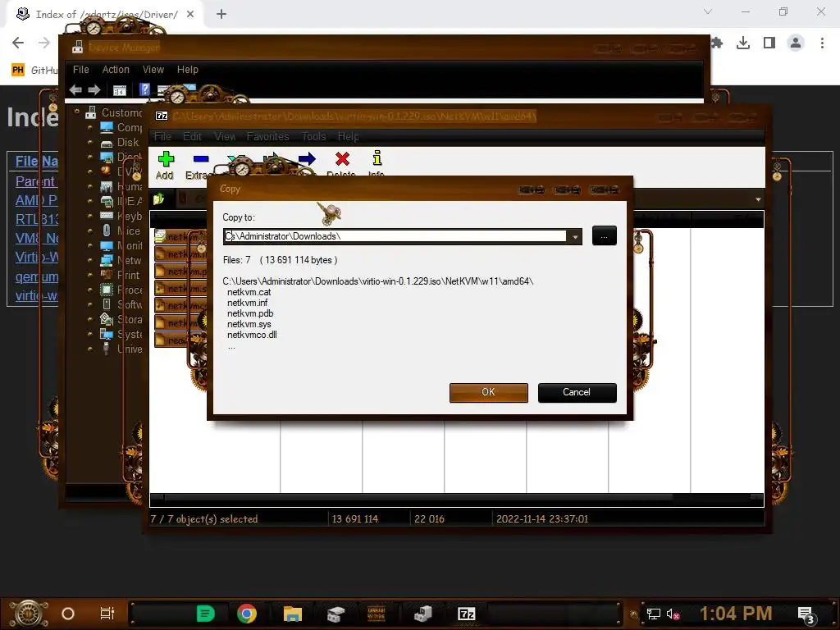Click the browse ellipsis button in Copy dialog
Image resolution: width=840 pixels, height=630 pixels.
tap(605, 235)
